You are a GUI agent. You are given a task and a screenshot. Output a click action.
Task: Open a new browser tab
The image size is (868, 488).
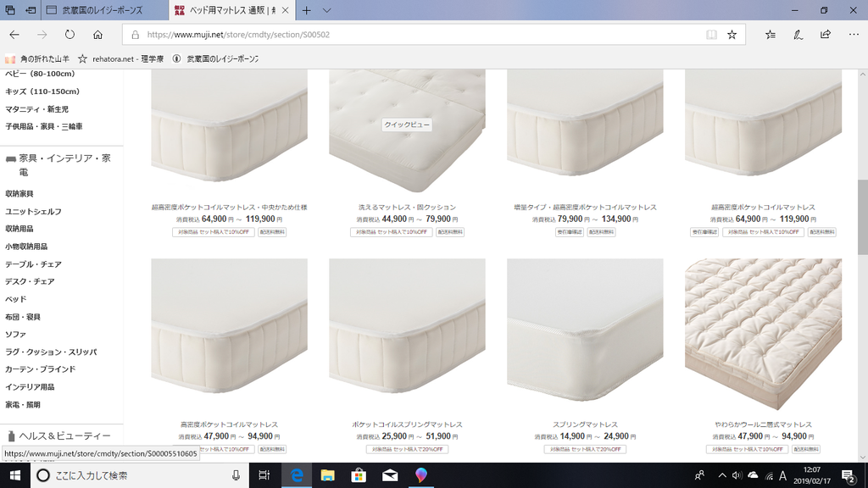point(306,10)
